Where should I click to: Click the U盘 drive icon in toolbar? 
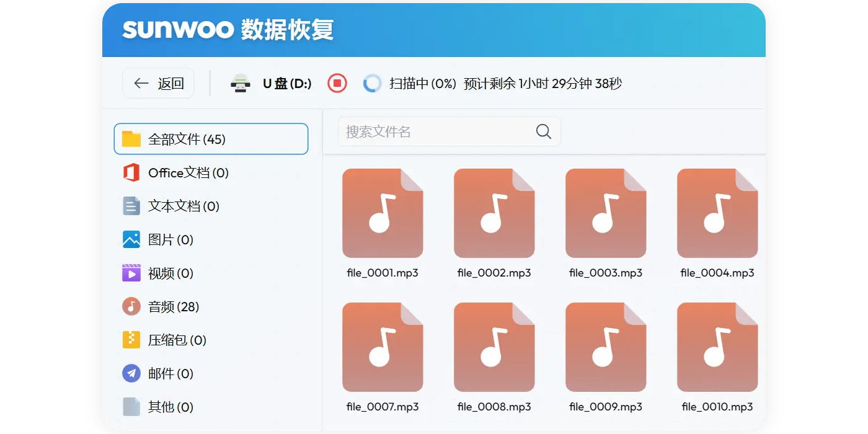coord(241,82)
